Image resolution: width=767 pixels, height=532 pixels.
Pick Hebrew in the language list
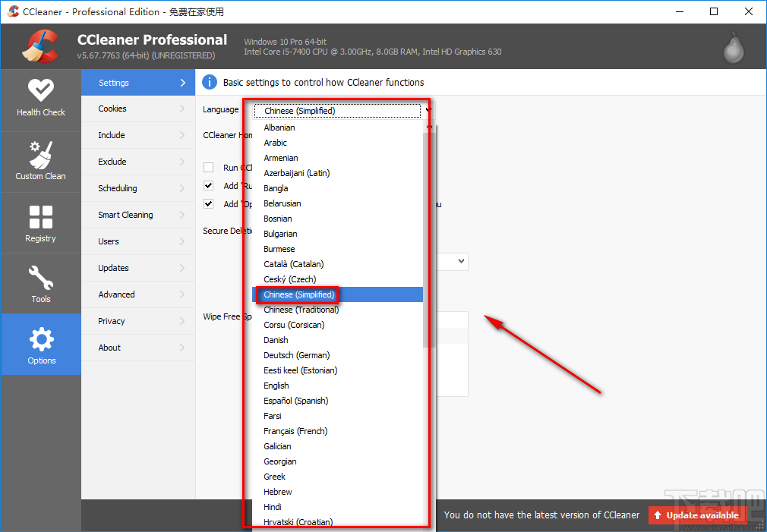point(337,492)
